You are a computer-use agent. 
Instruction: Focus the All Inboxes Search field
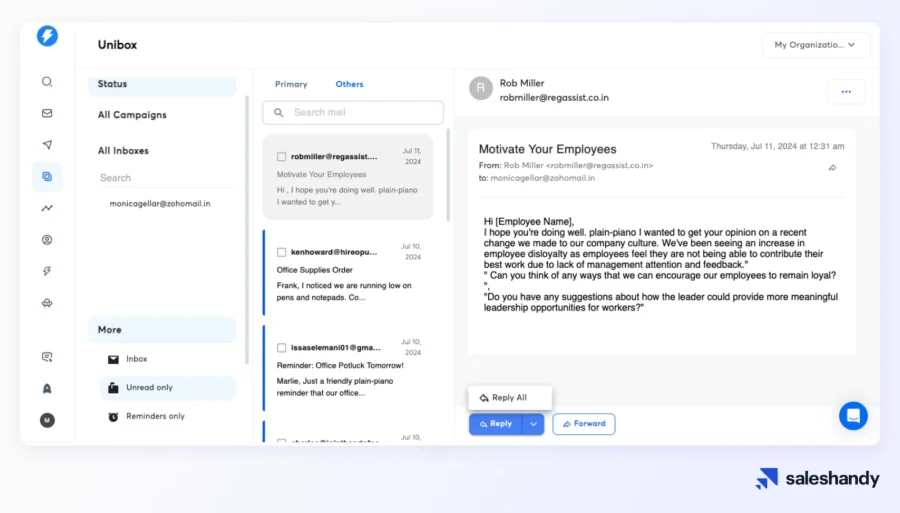point(167,178)
